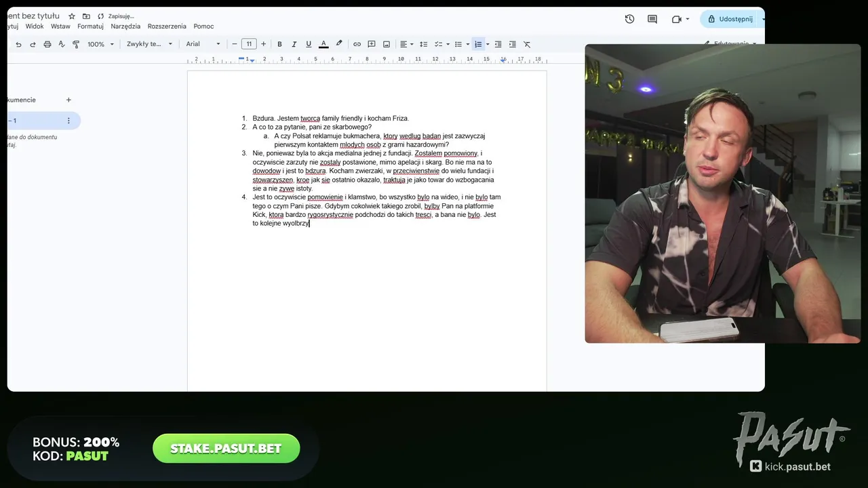
Task: Toggle bold formatting
Action: pyautogui.click(x=279, y=44)
